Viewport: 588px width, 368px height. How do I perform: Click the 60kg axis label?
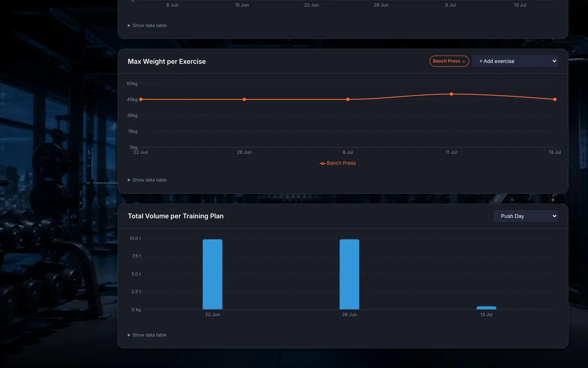click(x=132, y=83)
